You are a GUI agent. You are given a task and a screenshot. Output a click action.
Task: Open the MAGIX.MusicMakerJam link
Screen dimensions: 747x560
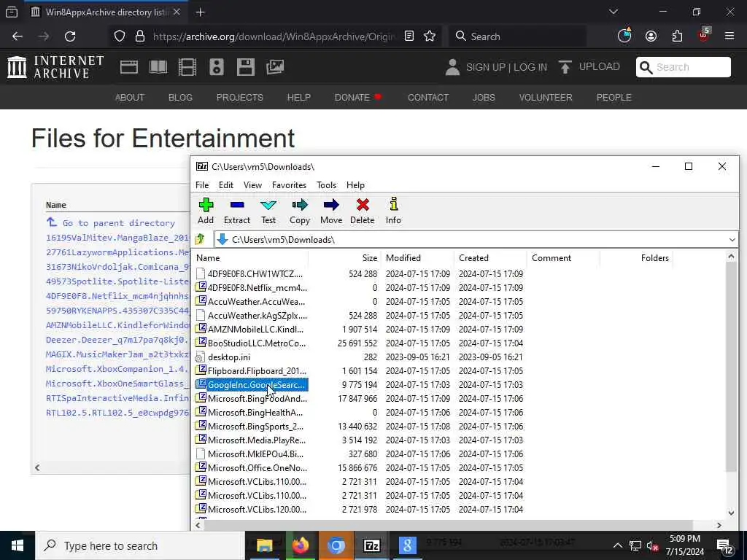click(117, 354)
